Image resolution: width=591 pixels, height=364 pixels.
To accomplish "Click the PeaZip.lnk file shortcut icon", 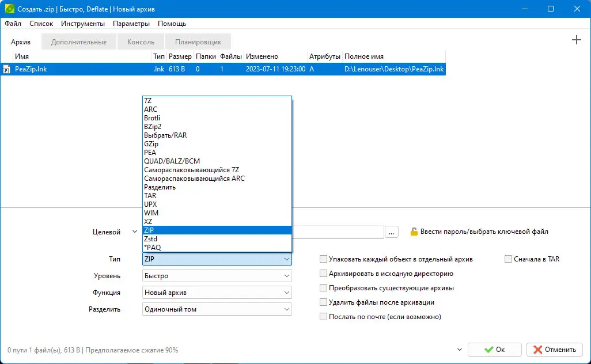I will (6, 69).
